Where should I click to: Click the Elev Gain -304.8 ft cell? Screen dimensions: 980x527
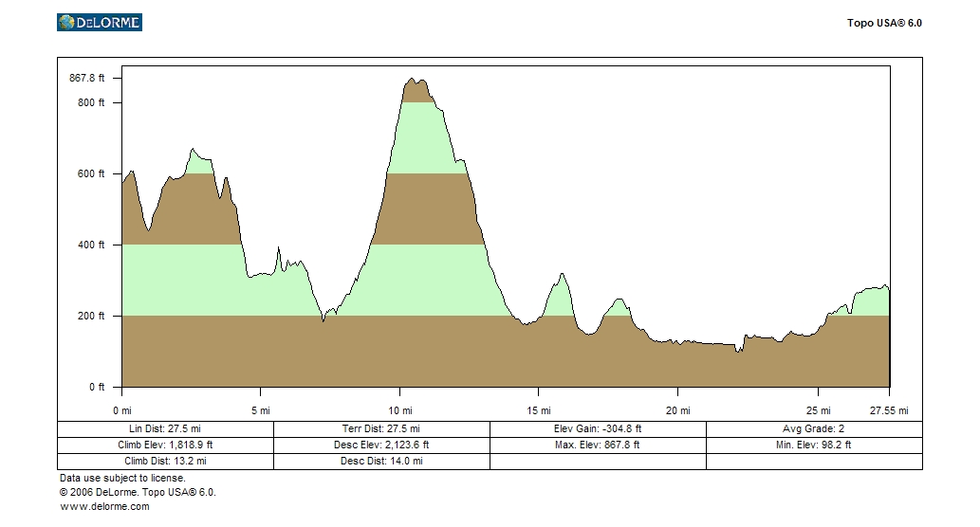(x=598, y=428)
